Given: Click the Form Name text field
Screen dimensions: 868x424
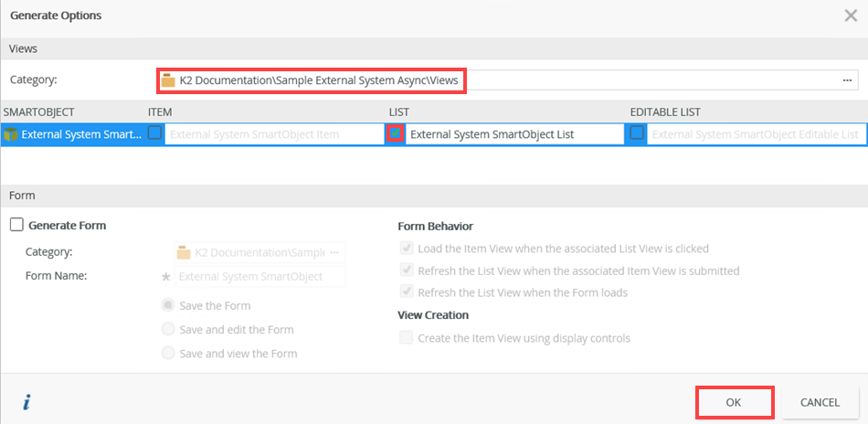Looking at the screenshot, I should (x=260, y=277).
